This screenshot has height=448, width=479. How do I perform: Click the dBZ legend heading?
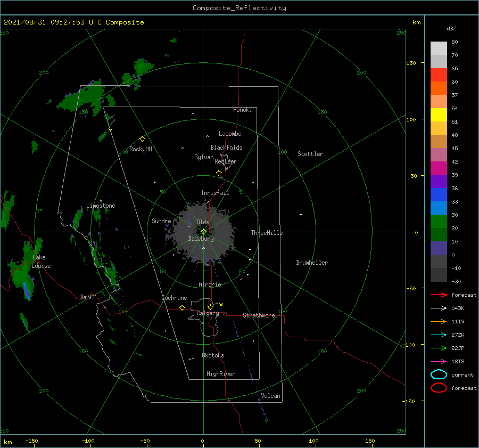click(x=451, y=28)
